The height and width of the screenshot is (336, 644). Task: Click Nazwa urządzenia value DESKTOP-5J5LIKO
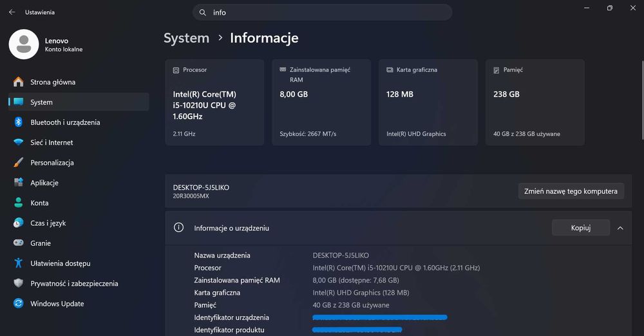tap(341, 255)
